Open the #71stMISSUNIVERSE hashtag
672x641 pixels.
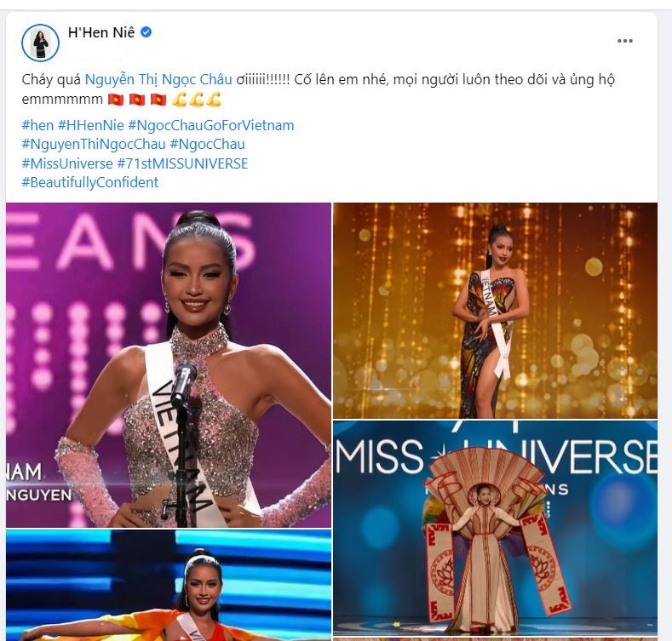(x=182, y=163)
